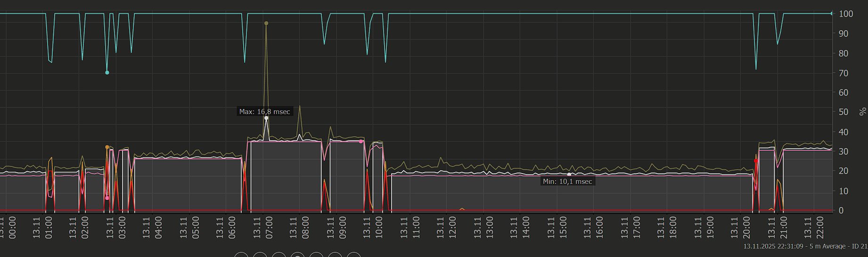Click the "Max: 16,8 msec" label
The image size is (868, 257).
[x=264, y=112]
